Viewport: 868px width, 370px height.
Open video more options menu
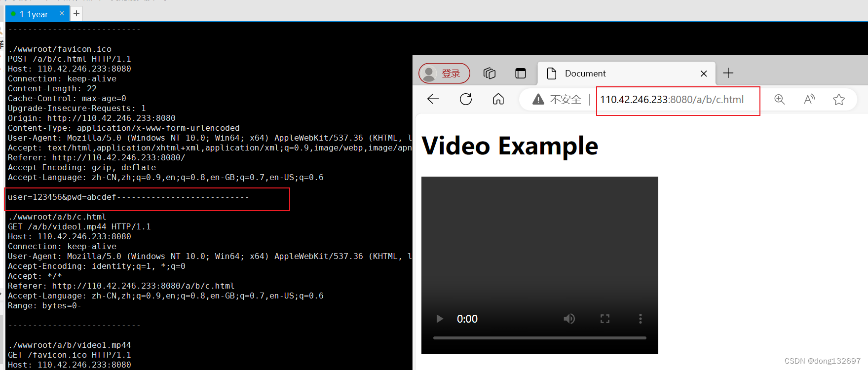[x=641, y=319]
